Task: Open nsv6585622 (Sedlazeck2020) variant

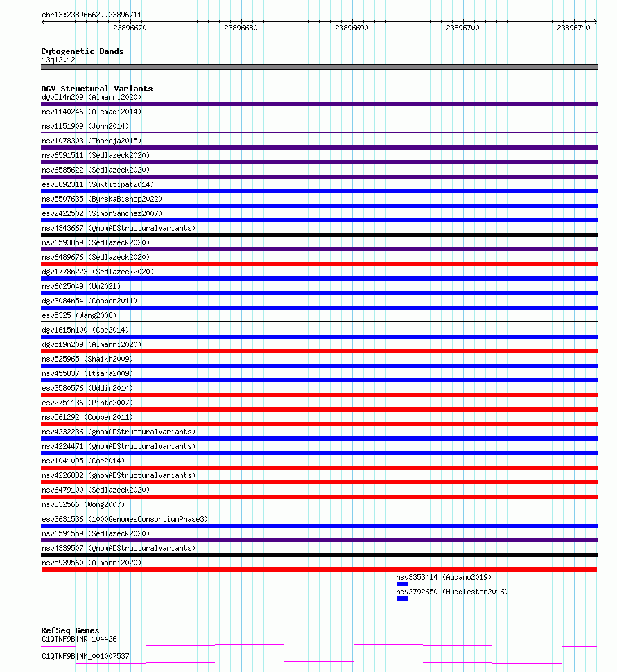Action: coord(96,170)
